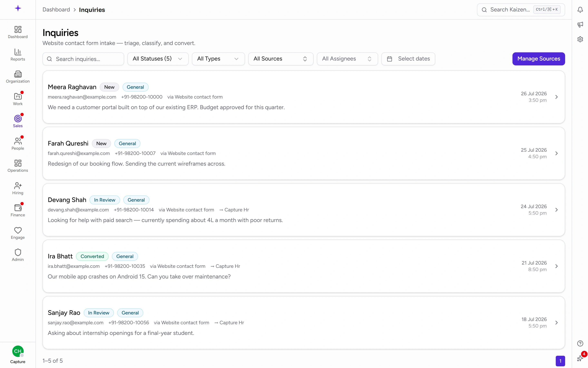Click the Converted badge on Ira Bhatt

92,257
